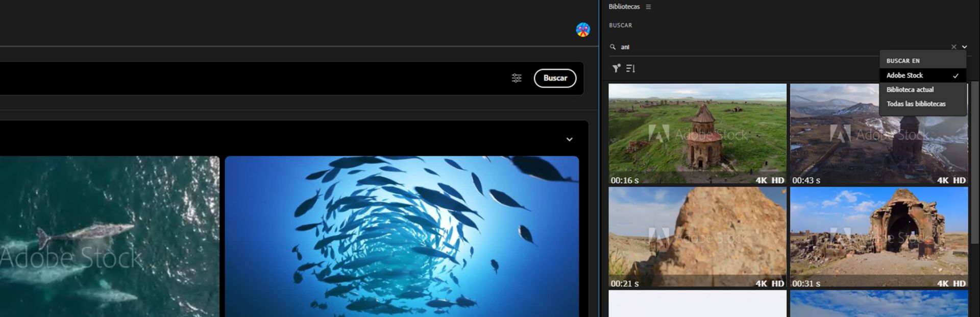980x317 pixels.
Task: Collapse the results section chevron
Action: (569, 139)
